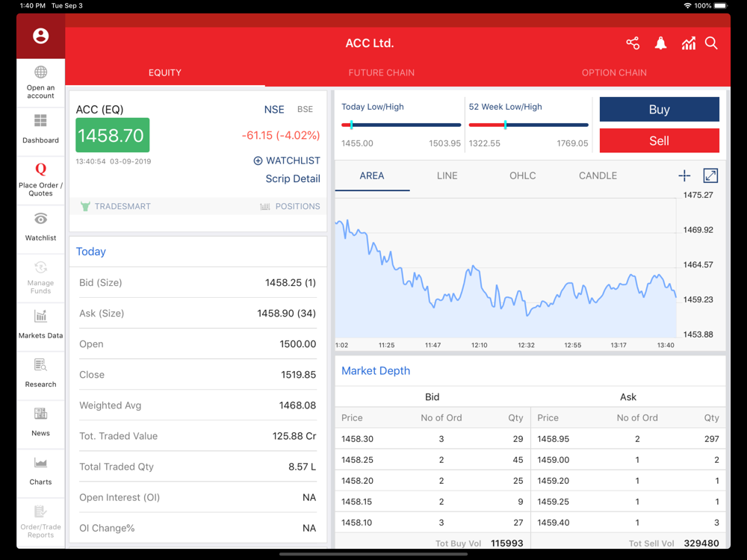Switch exchange to BSE

pyautogui.click(x=305, y=110)
